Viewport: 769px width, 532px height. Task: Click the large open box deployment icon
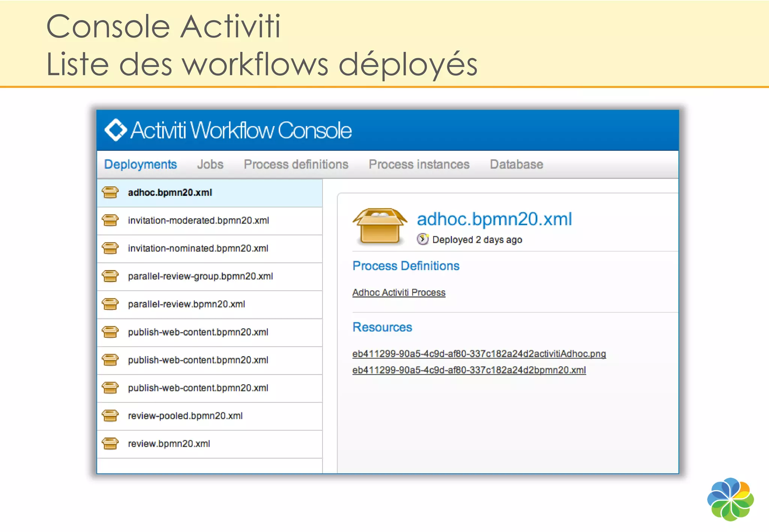(x=380, y=226)
